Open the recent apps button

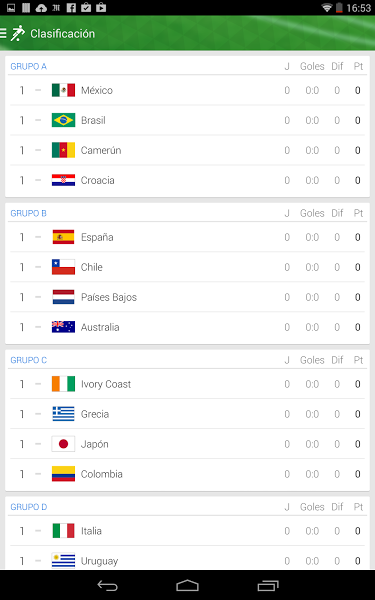268,585
